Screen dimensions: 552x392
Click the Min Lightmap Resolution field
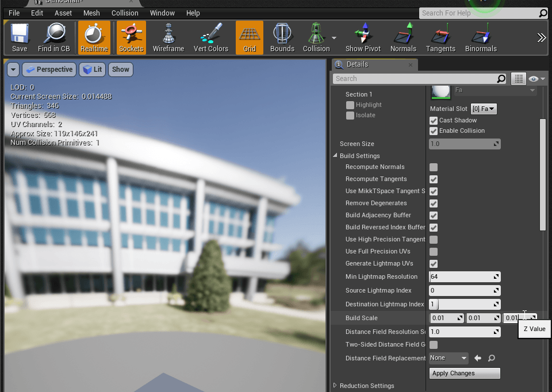tap(461, 277)
